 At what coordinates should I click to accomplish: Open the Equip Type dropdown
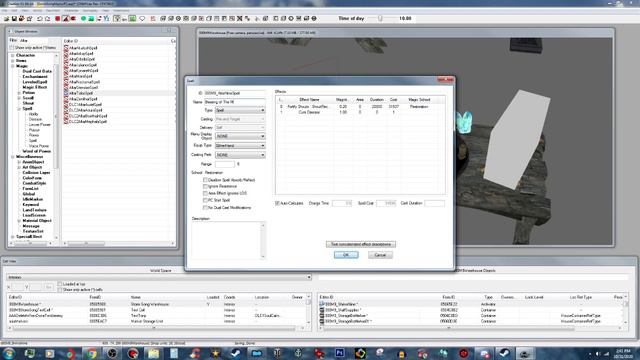click(x=240, y=146)
